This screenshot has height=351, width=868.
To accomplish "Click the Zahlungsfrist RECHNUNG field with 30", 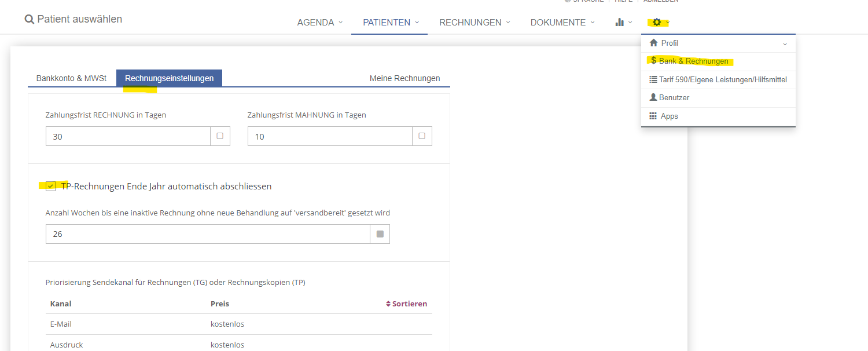I will click(x=128, y=136).
